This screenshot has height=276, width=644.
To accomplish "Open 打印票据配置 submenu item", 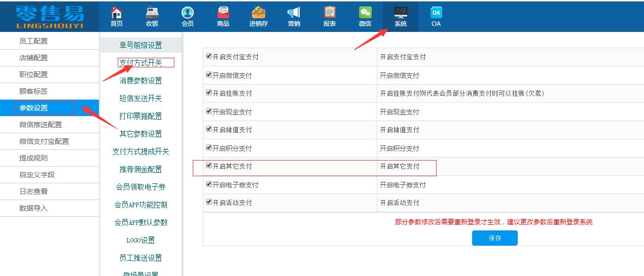I will (x=140, y=116).
